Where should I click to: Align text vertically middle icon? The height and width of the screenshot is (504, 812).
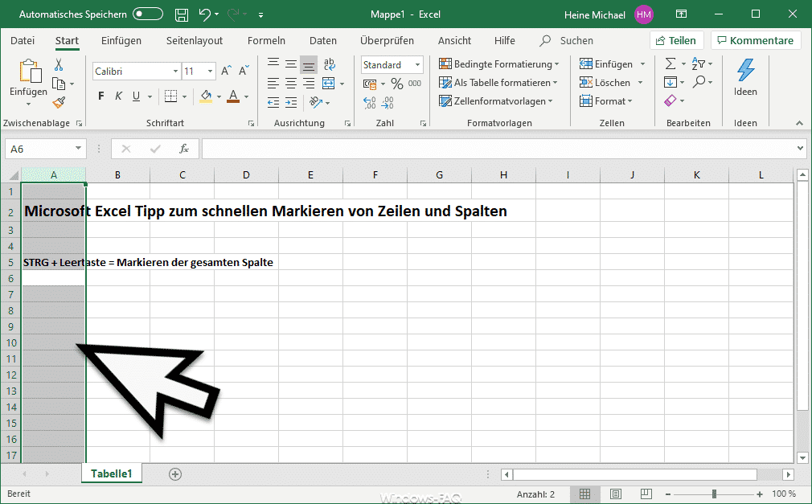pyautogui.click(x=291, y=64)
